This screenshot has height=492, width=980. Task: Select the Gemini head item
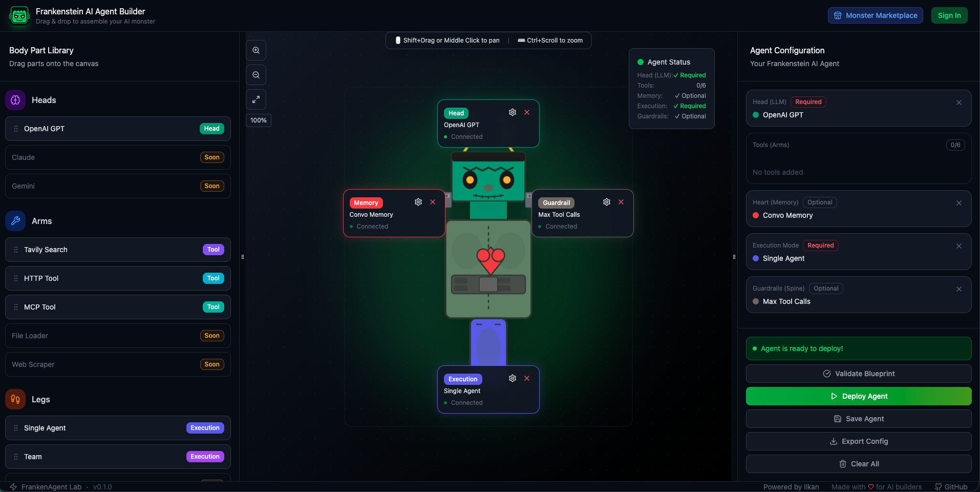[x=118, y=186]
